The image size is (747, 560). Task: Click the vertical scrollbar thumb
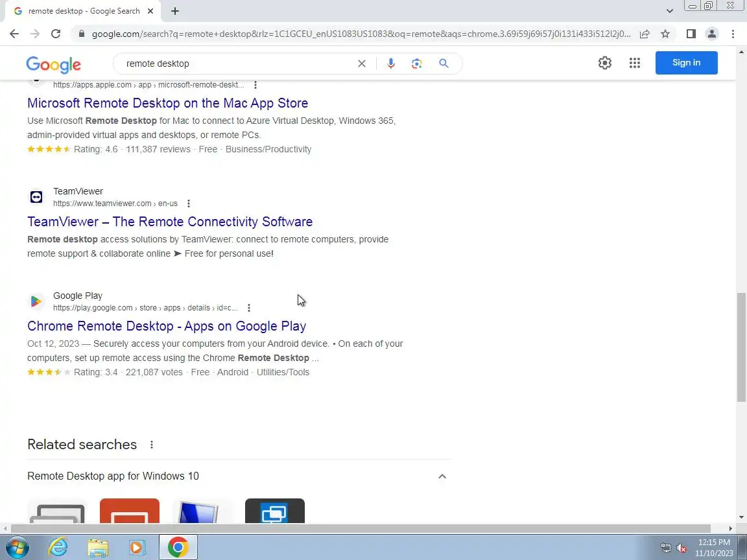point(741,347)
